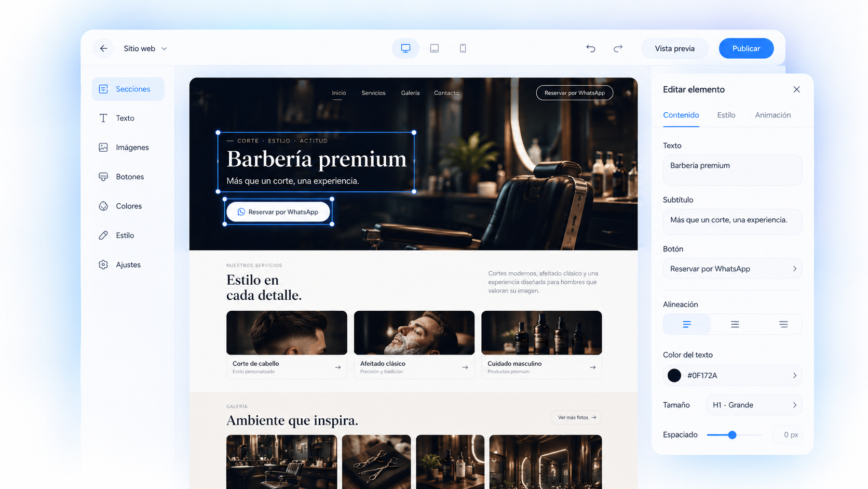Go back using the arrow button
This screenshot has height=489, width=868.
(x=103, y=48)
